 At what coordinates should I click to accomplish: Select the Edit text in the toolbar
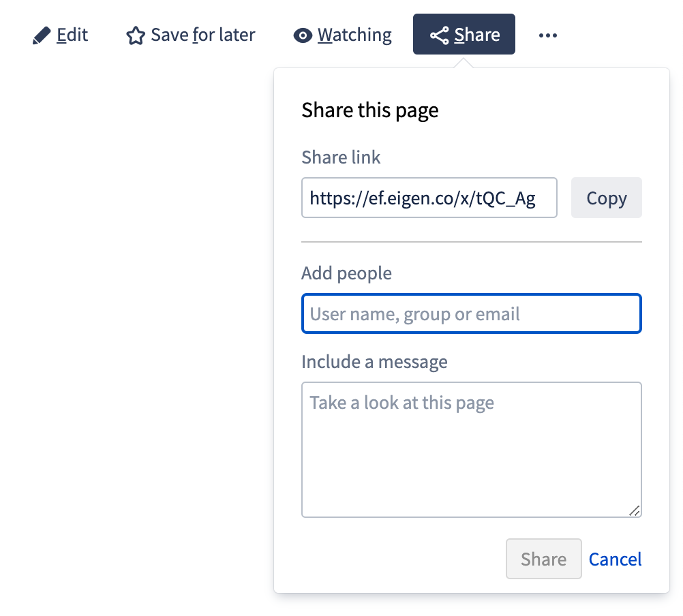click(72, 35)
